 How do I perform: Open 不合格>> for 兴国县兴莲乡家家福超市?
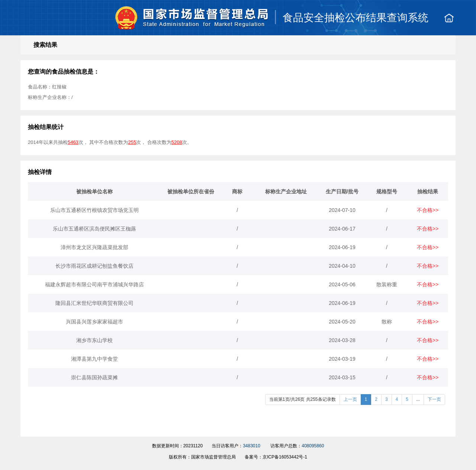(x=428, y=322)
